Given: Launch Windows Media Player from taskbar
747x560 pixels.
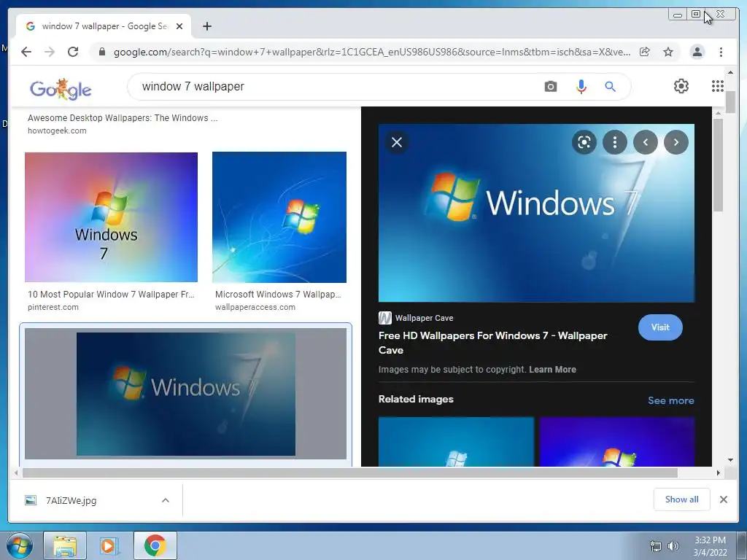Looking at the screenshot, I should coord(109,545).
